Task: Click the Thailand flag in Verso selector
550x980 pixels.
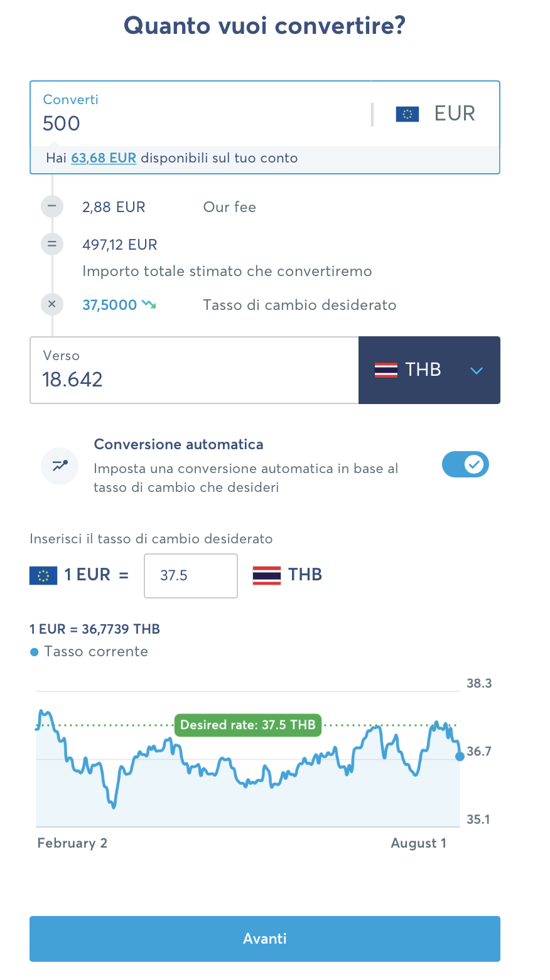Action: tap(386, 370)
